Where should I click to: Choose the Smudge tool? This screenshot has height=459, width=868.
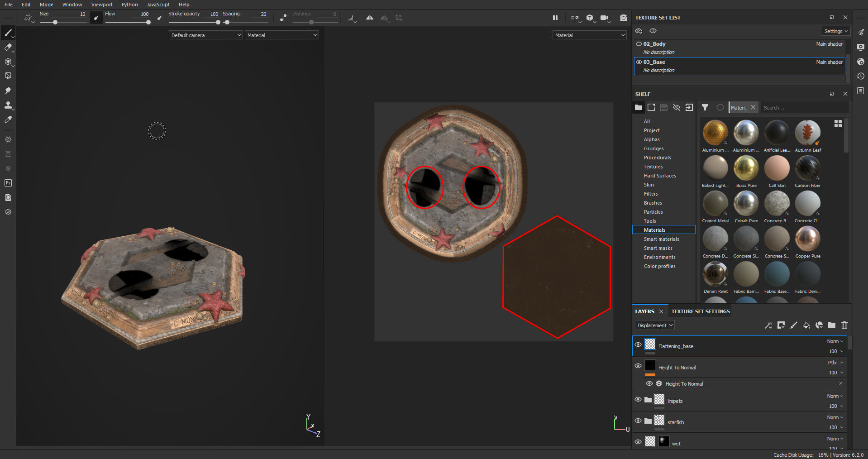8,91
